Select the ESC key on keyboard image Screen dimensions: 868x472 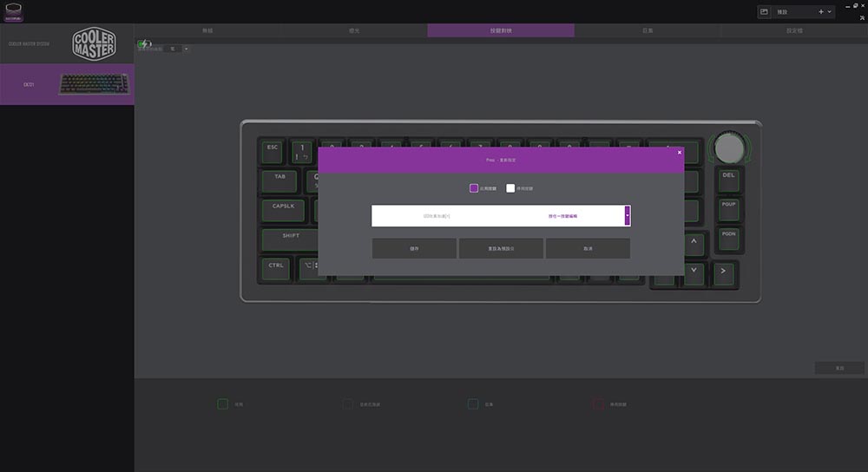pyautogui.click(x=272, y=151)
